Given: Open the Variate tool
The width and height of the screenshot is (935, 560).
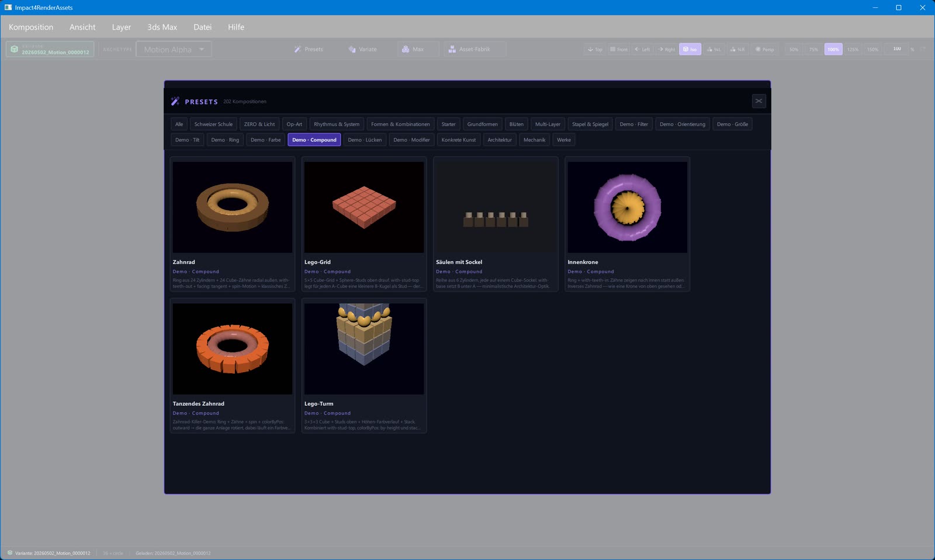Looking at the screenshot, I should coord(362,49).
